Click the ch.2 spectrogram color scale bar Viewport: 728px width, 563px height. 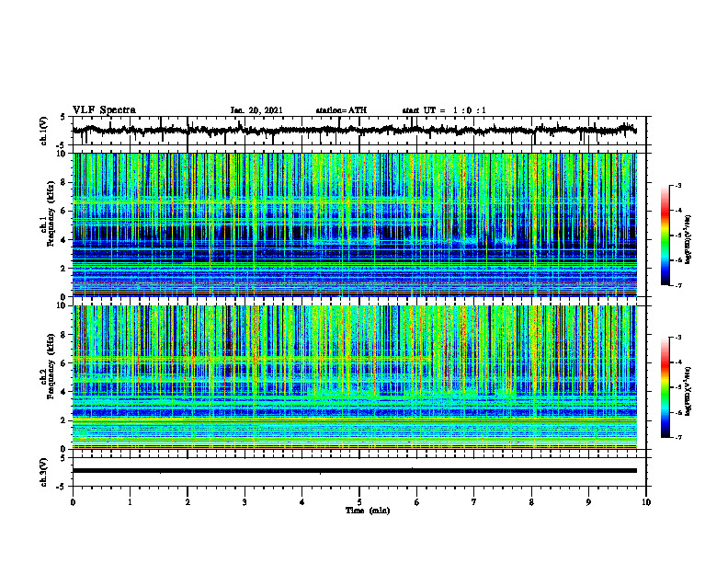[665, 387]
